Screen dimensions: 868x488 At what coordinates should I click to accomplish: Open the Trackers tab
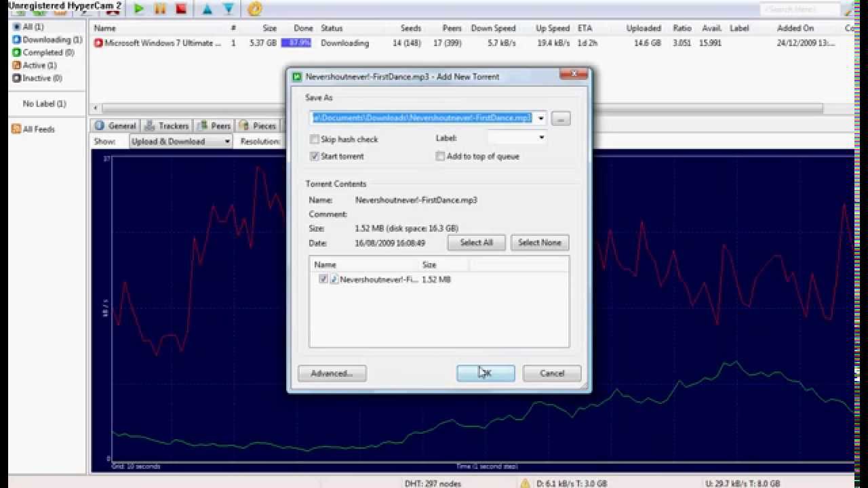pyautogui.click(x=167, y=125)
